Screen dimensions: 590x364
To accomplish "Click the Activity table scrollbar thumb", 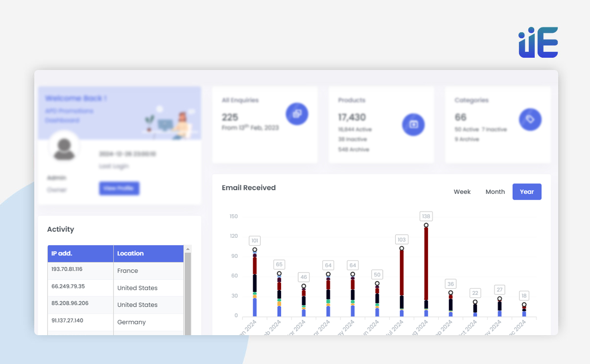I will point(188,294).
